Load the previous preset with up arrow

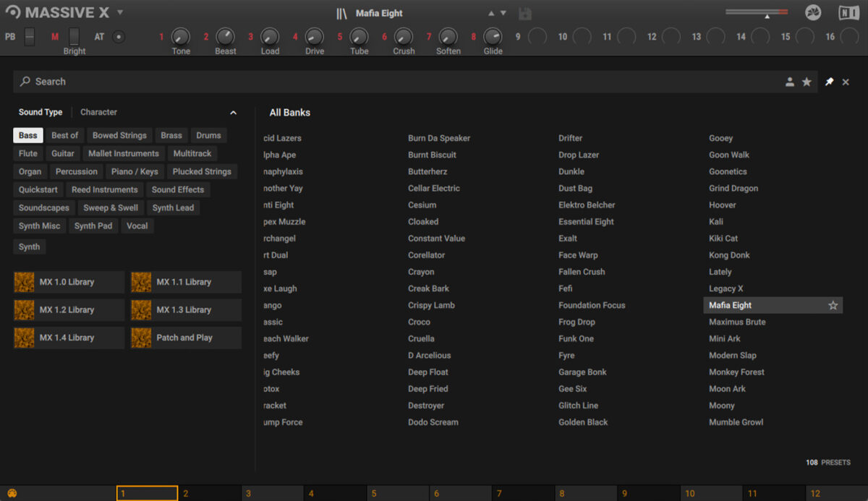[492, 13]
